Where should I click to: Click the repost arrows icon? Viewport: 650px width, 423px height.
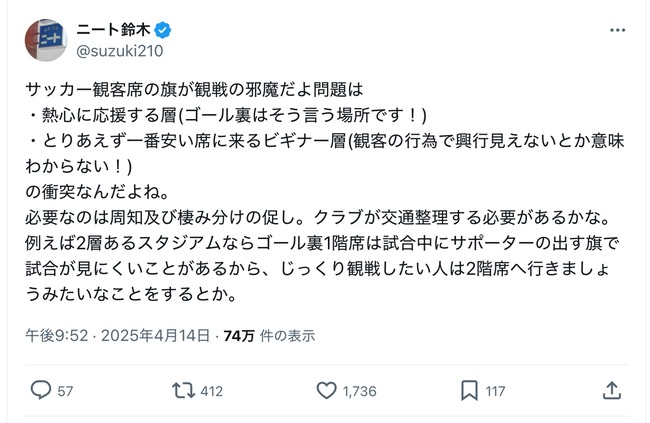(183, 391)
